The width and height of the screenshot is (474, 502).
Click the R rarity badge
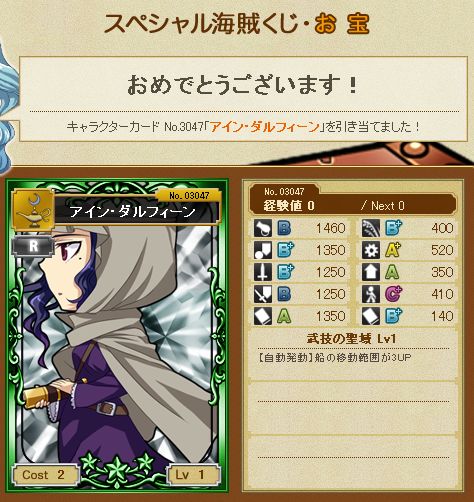[33, 246]
